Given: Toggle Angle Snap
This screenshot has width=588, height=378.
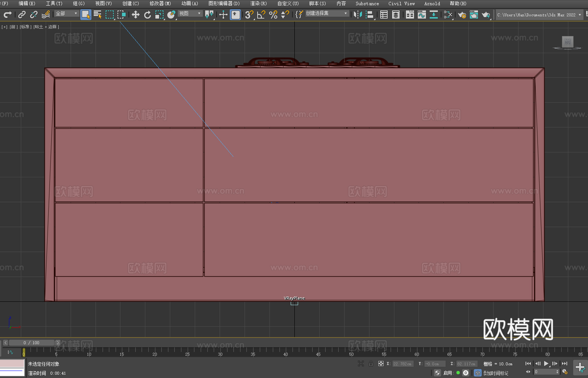Looking at the screenshot, I should click(261, 14).
